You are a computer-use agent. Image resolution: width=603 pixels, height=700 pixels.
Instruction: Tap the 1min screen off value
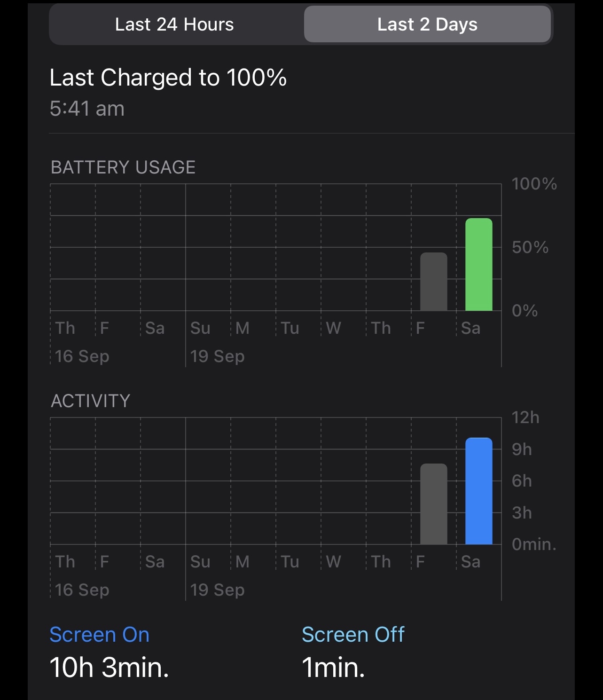pyautogui.click(x=333, y=667)
